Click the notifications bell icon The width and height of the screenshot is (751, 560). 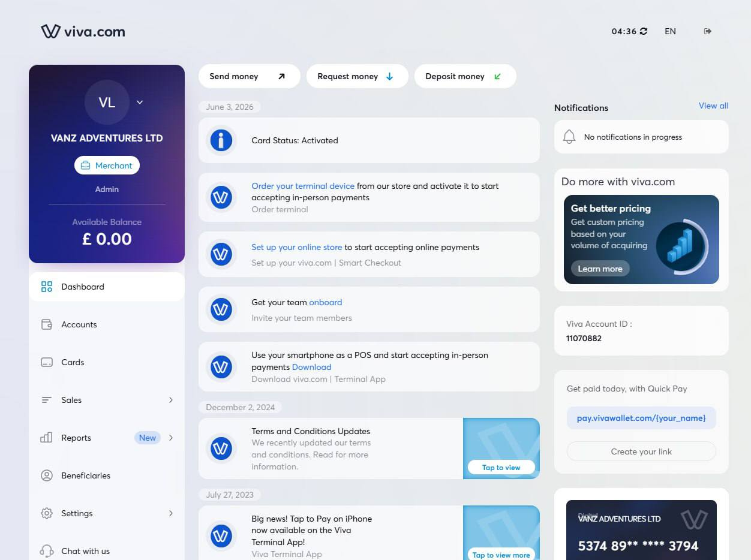tap(569, 137)
